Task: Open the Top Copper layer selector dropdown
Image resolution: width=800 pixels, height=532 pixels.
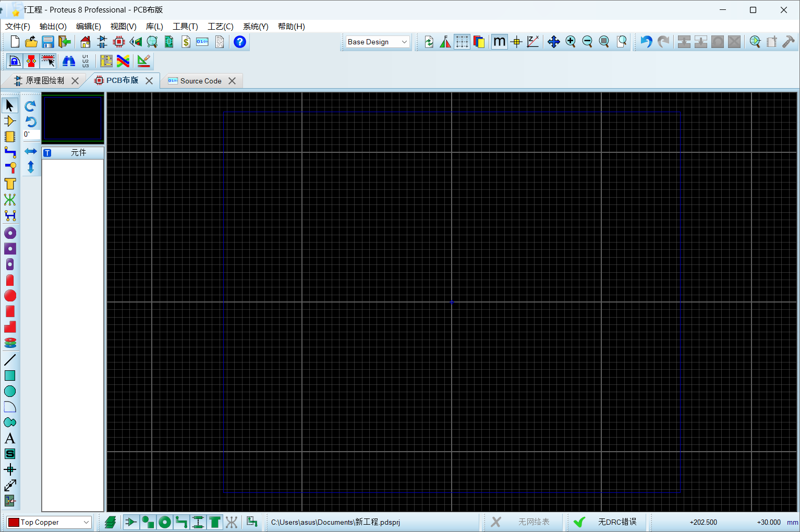Action: click(x=50, y=522)
